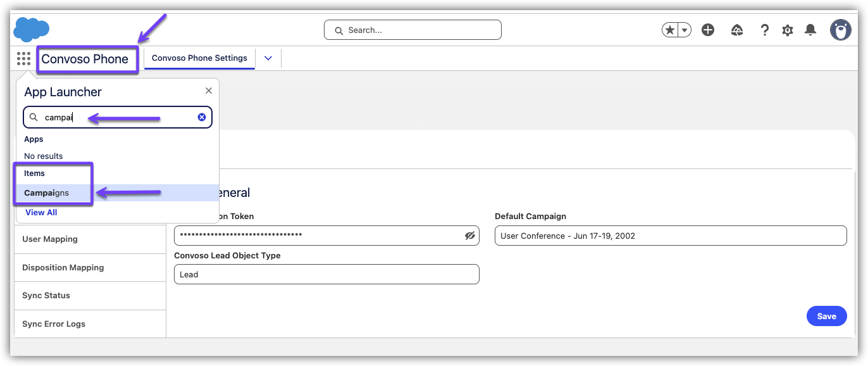Open the Disposition Mapping section
868x366 pixels.
click(63, 267)
